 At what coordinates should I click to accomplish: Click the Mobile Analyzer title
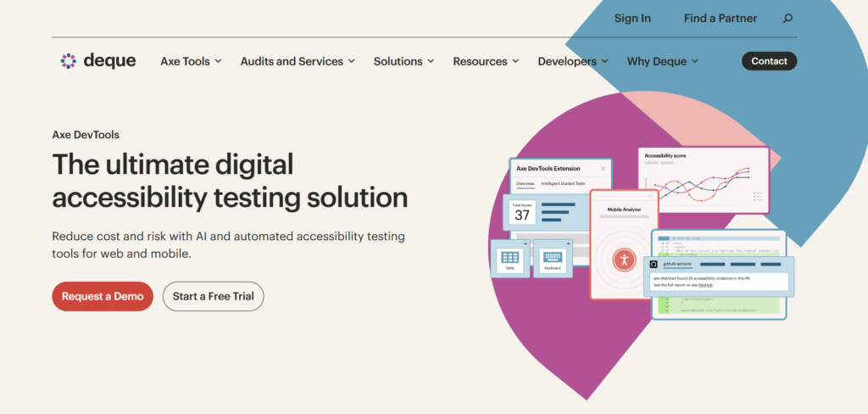pos(624,210)
